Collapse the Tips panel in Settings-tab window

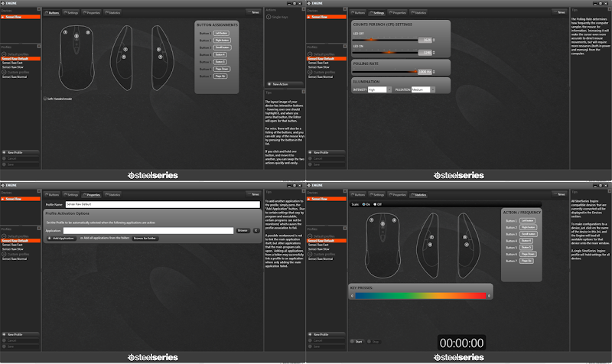tap(609, 9)
